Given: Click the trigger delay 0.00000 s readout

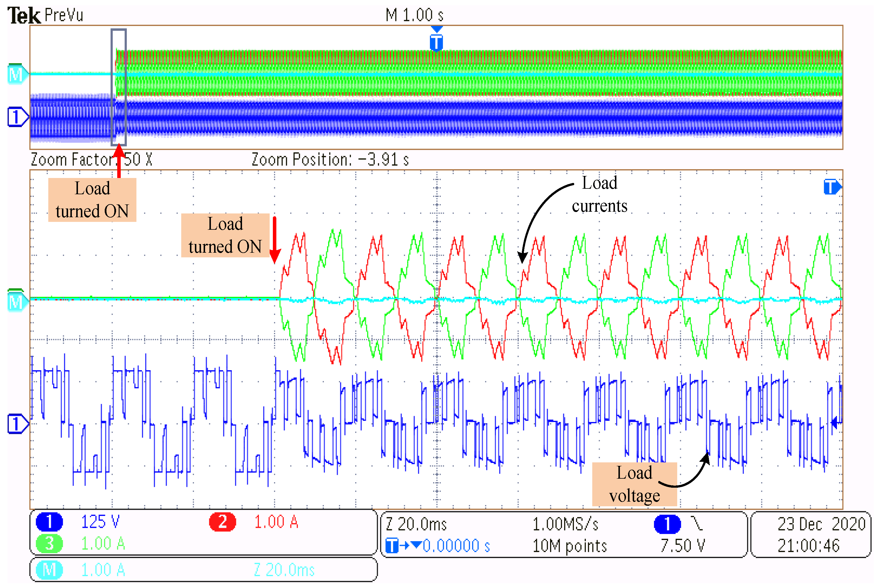Looking at the screenshot, I should pos(456,546).
